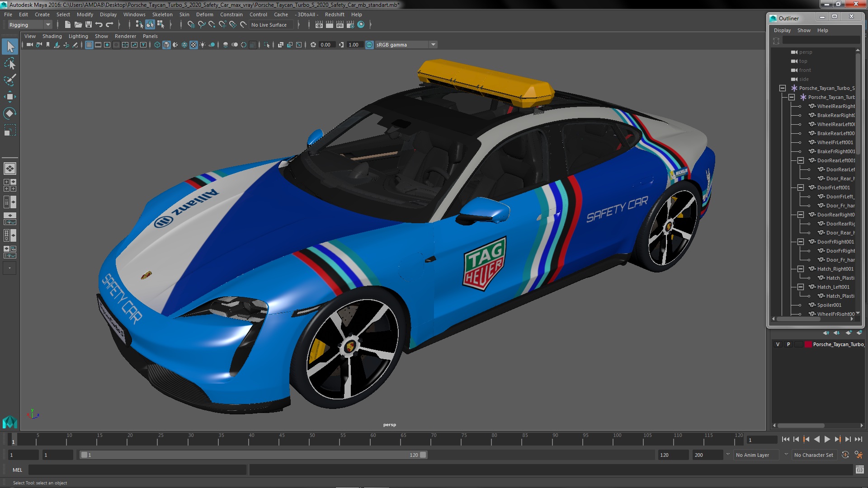The width and height of the screenshot is (868, 488).
Task: Click the playback range slider bar
Action: [x=253, y=455]
